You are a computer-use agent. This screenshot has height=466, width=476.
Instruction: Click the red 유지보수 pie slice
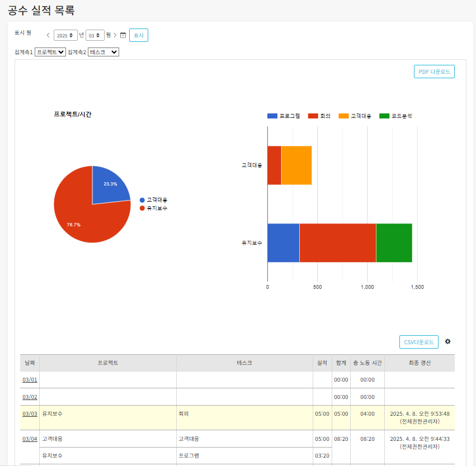pos(84,218)
